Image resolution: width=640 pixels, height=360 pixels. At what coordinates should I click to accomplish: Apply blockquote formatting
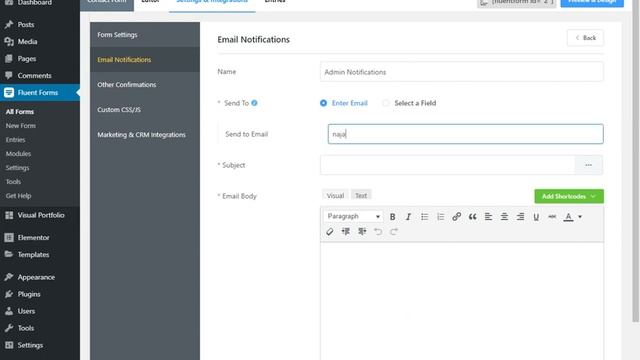click(x=472, y=217)
